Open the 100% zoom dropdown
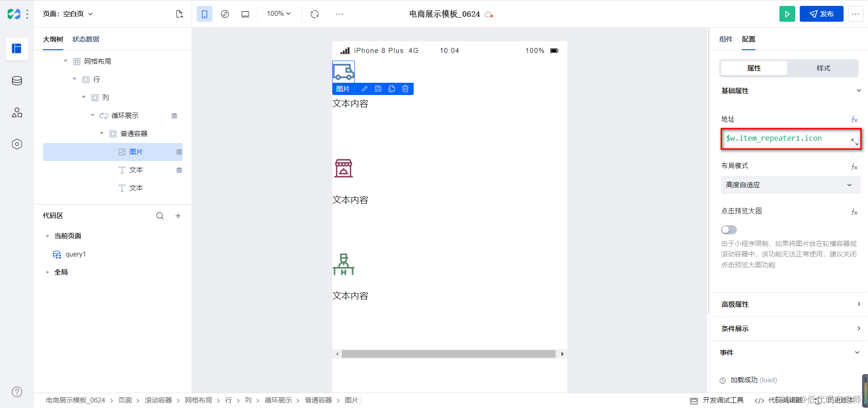 click(278, 14)
